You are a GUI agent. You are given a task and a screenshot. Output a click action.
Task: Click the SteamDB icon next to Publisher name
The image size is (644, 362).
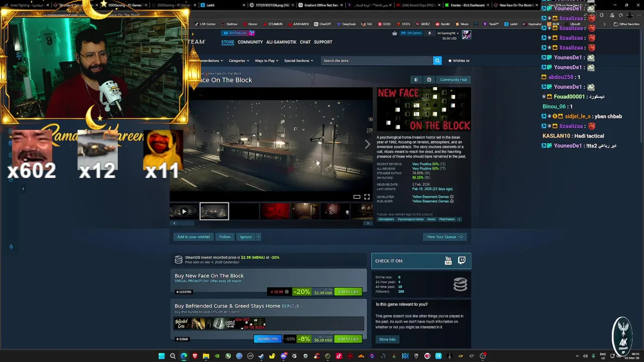(452, 201)
